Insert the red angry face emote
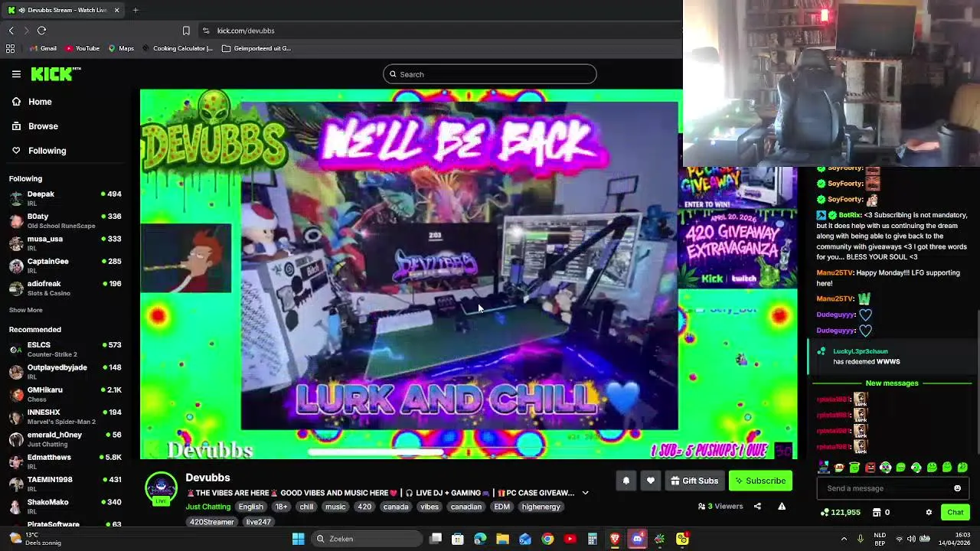This screenshot has height=551, width=980. [x=870, y=468]
